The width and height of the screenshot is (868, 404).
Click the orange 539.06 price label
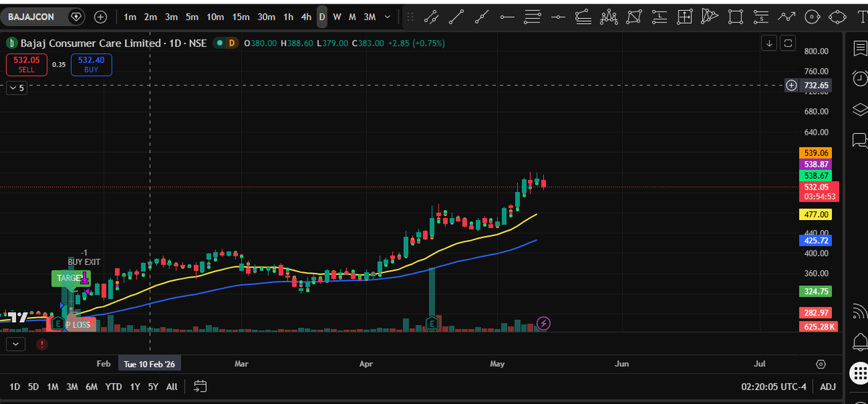point(815,153)
